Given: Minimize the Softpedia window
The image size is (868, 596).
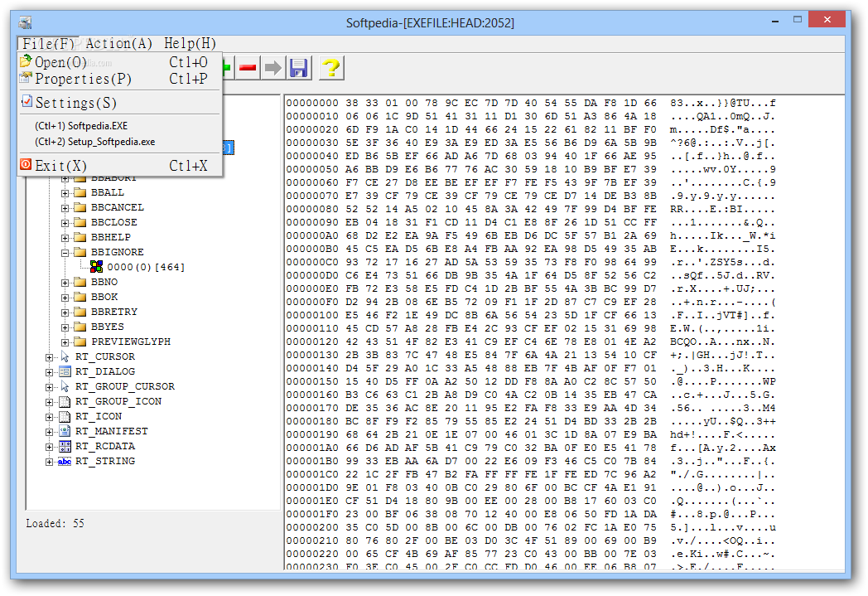Looking at the screenshot, I should point(775,21).
